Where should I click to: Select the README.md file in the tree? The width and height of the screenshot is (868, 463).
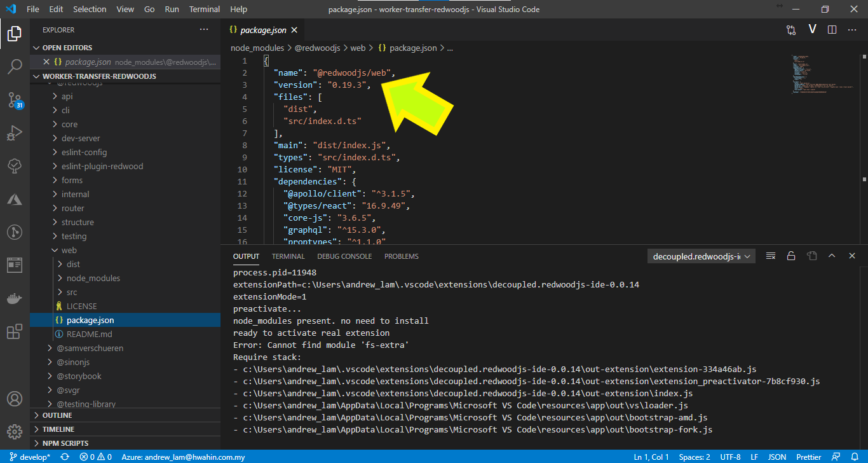[x=125, y=334]
